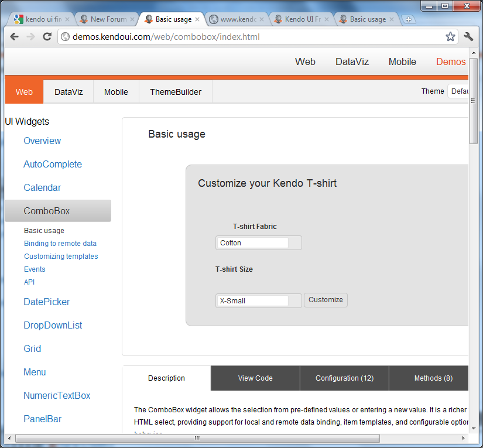483x448 pixels.
Task: Switch to the rightmost 'Basic usage' browser tab
Action: [366, 19]
